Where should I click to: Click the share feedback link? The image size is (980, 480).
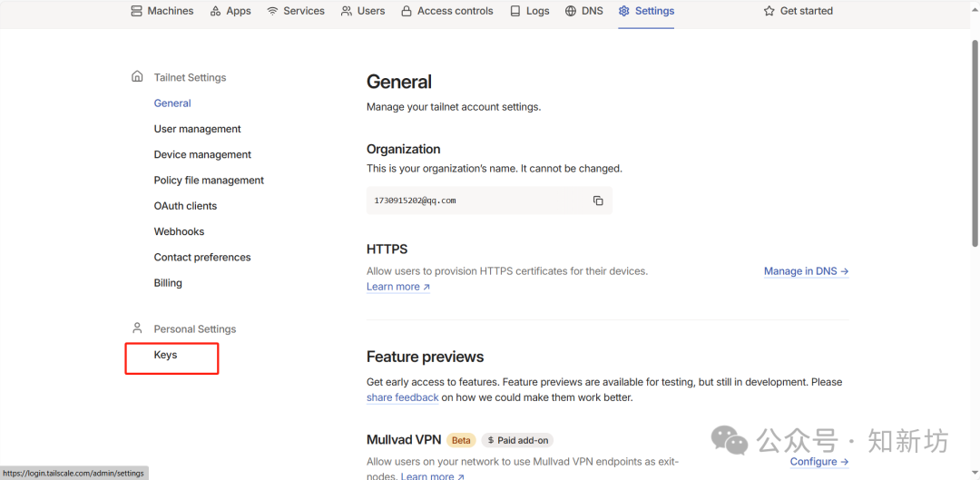tap(402, 397)
